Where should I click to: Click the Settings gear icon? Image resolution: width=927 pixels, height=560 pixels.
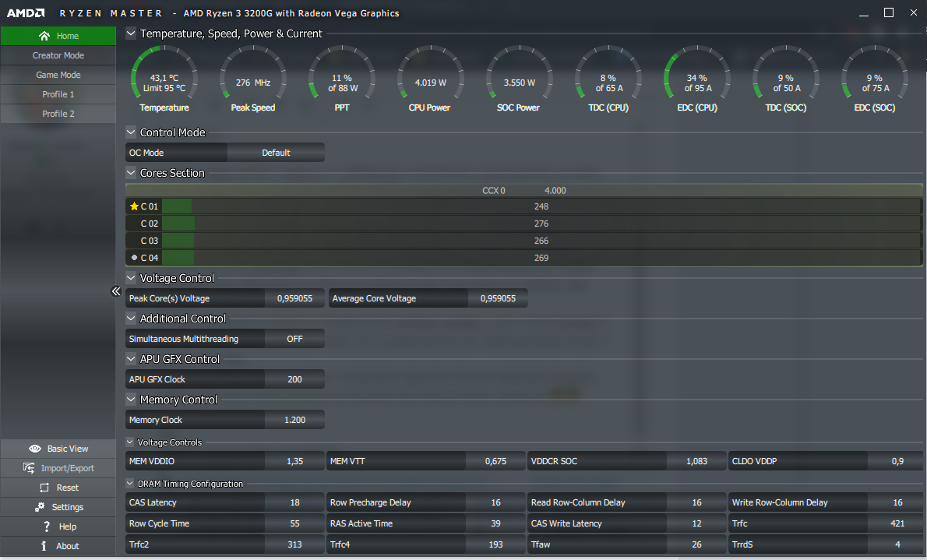coord(40,507)
